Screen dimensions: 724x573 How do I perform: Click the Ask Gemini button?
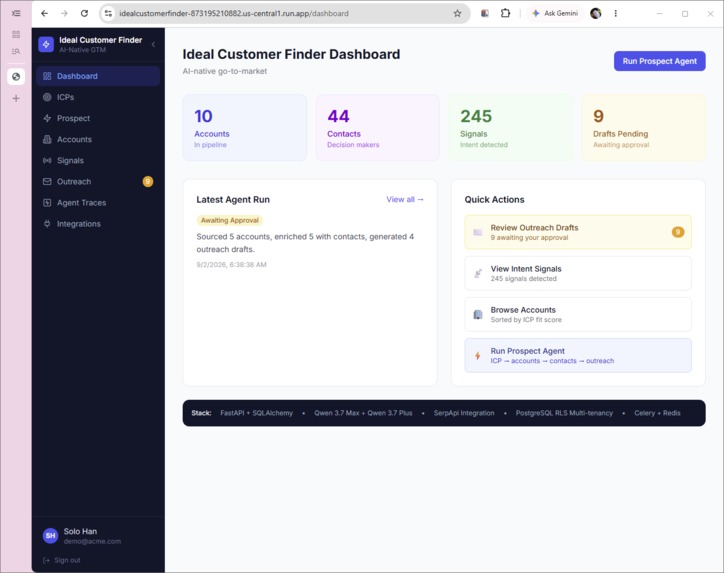click(555, 13)
